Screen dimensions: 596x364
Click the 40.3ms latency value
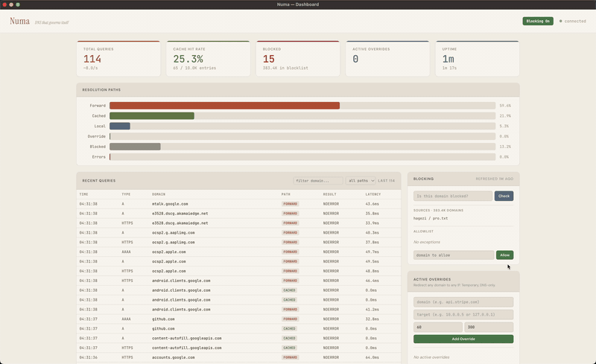[372, 232]
